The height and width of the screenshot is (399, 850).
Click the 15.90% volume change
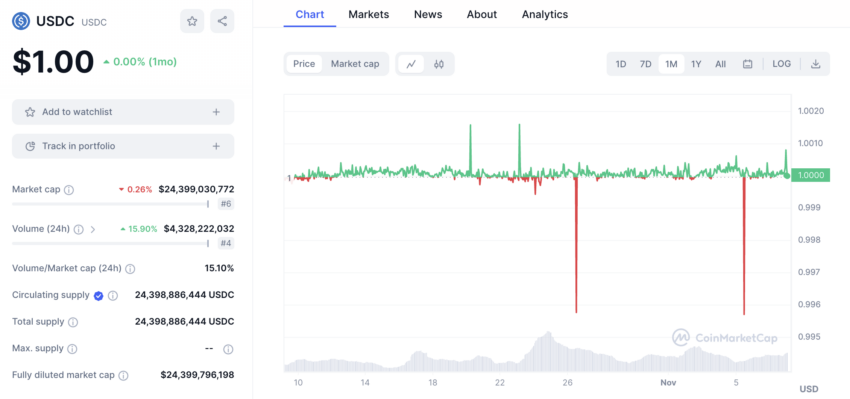(x=139, y=229)
